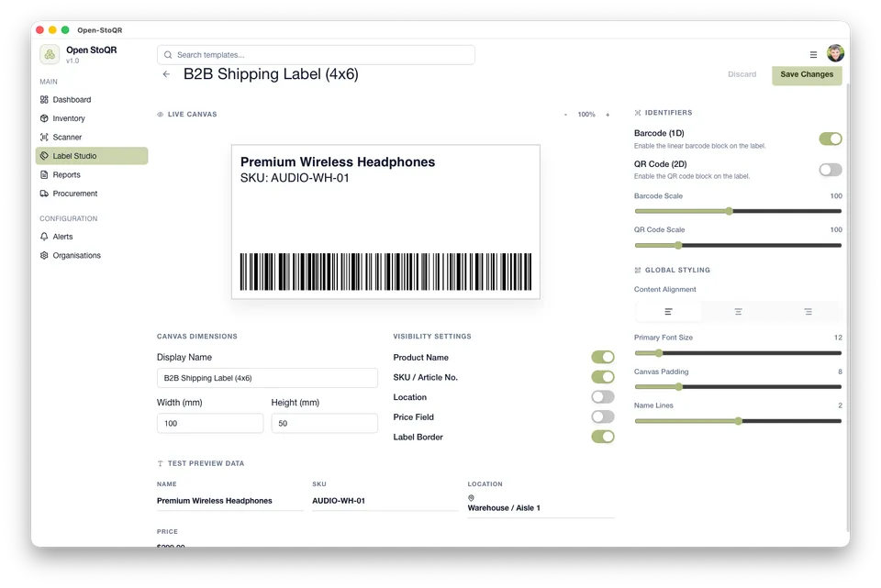Enable Price Field switch
Screen dimensions: 881x588
click(x=602, y=416)
